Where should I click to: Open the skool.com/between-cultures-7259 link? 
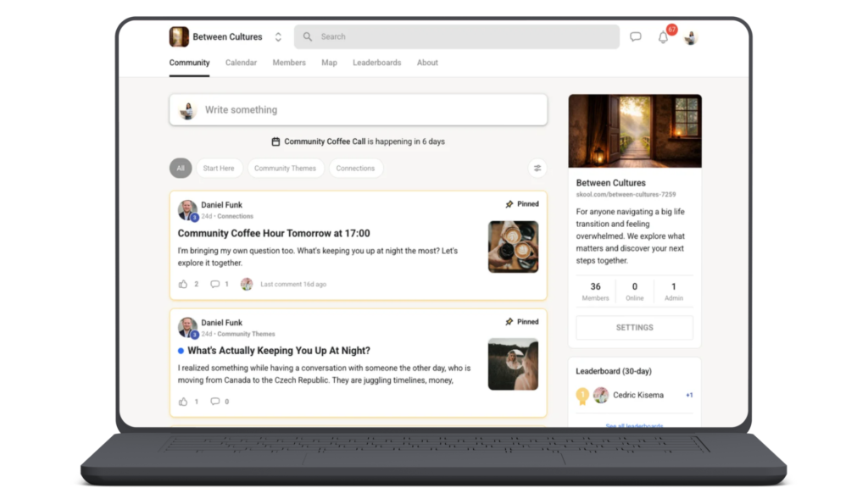[626, 195]
